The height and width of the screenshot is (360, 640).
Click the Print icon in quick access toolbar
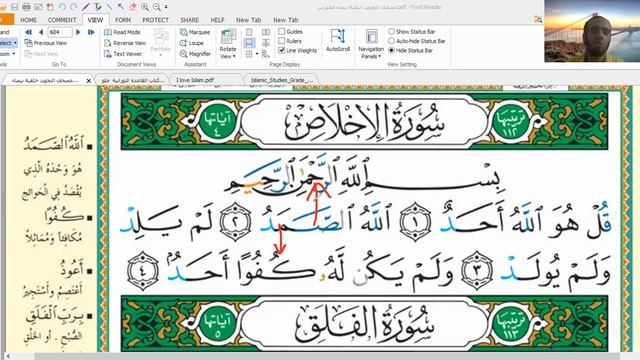26,7
